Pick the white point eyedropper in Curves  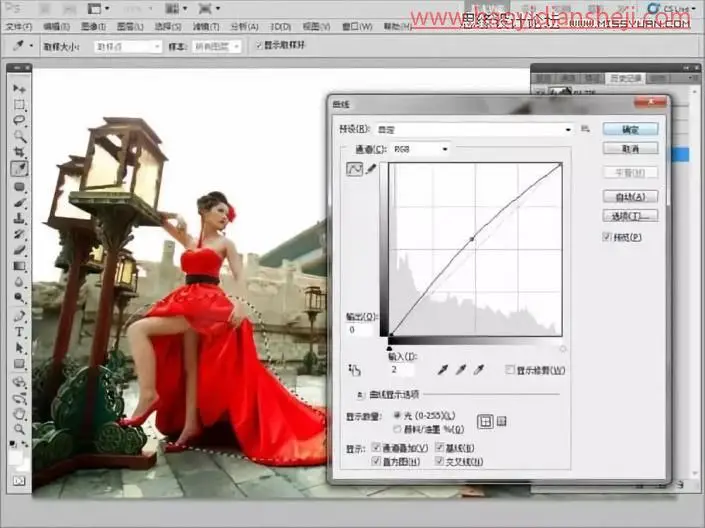479,370
